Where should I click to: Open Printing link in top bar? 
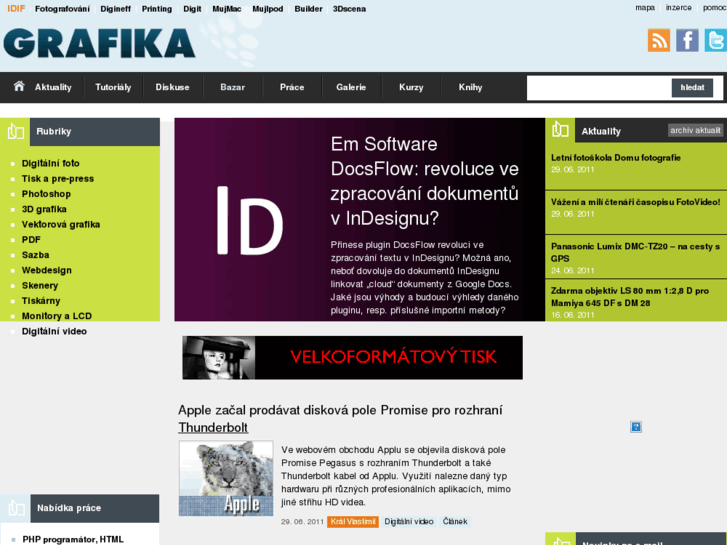tap(157, 9)
